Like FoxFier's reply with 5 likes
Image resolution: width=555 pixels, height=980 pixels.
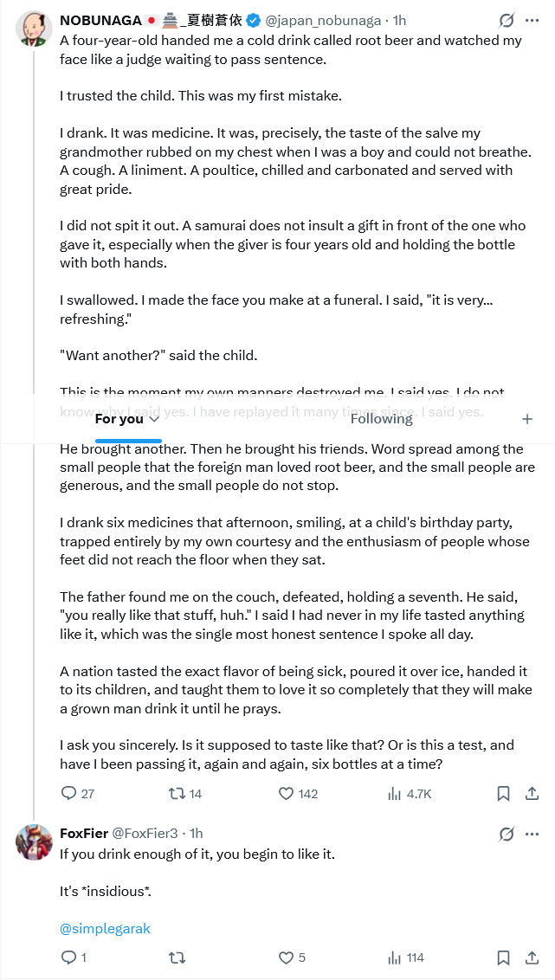coord(292,957)
